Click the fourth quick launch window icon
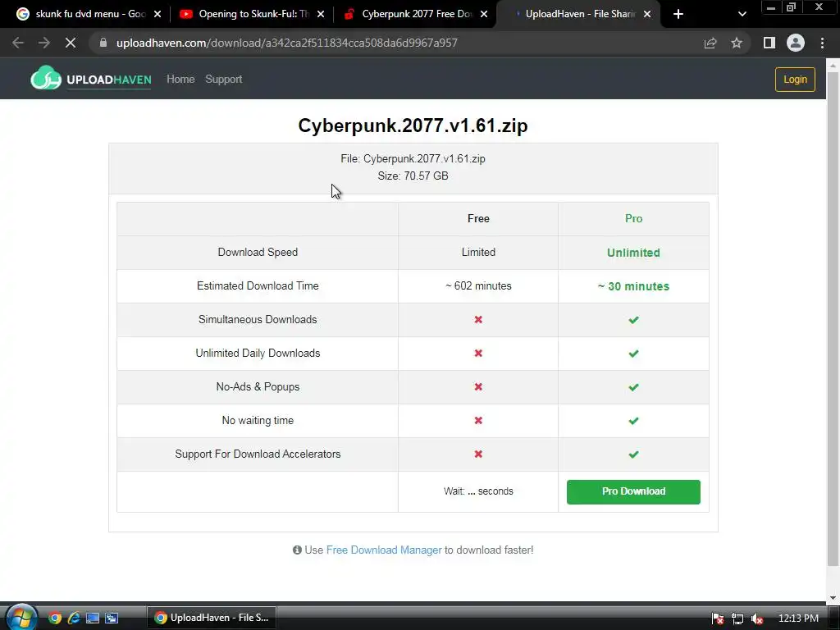The width and height of the screenshot is (840, 630). point(112,618)
